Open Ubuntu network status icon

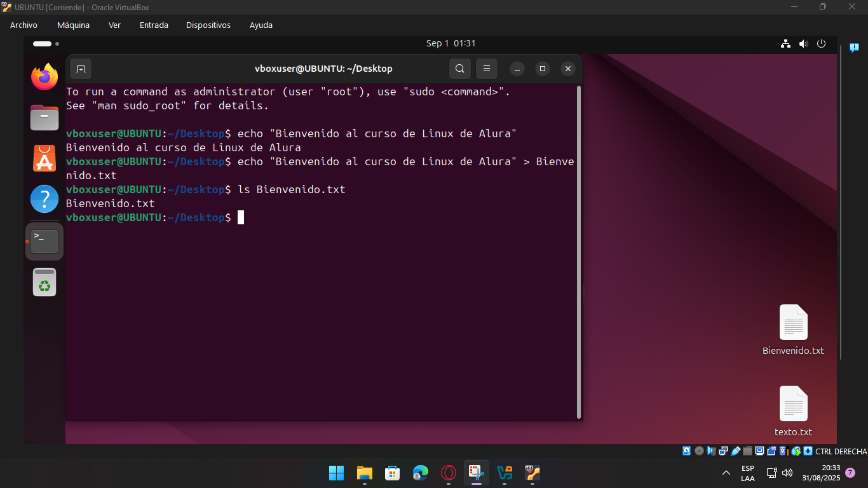[785, 44]
